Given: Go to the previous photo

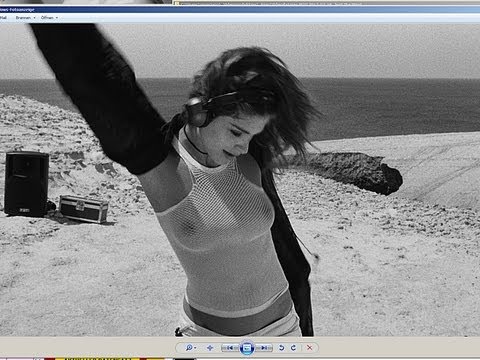Looking at the screenshot, I should coord(230,348).
